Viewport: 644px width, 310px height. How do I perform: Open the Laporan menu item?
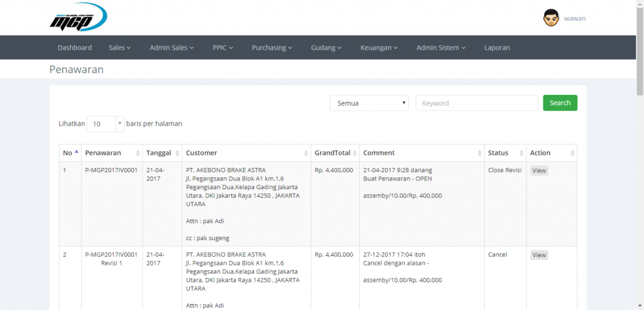(x=497, y=48)
